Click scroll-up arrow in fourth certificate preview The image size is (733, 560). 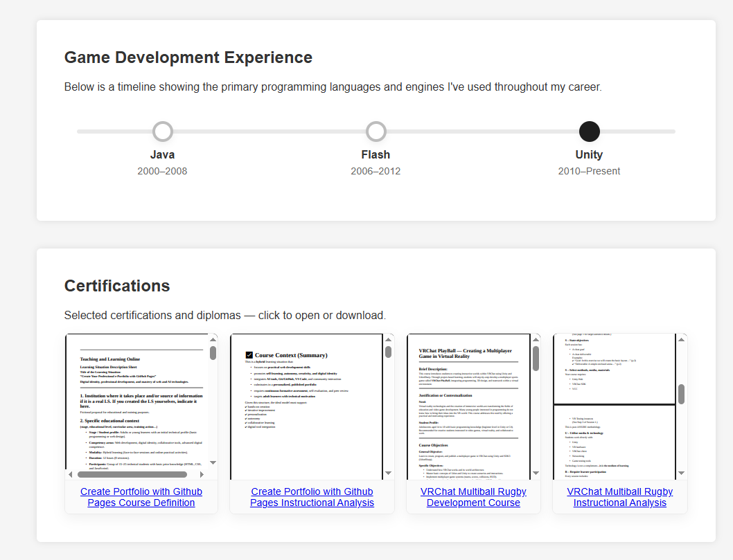point(682,340)
